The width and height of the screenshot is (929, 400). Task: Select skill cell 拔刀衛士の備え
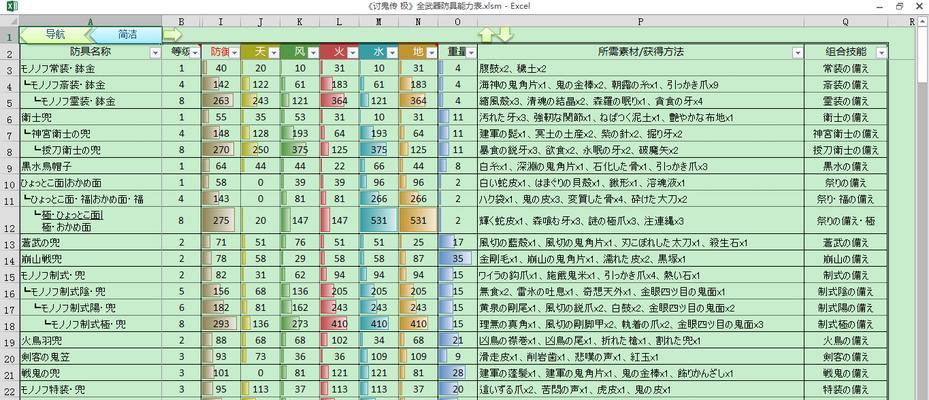coord(845,150)
